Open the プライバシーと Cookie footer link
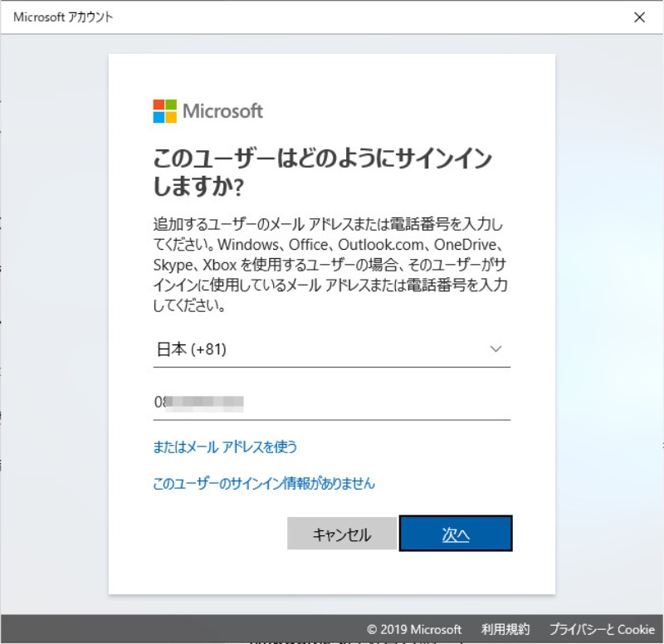Image resolution: width=664 pixels, height=644 pixels. (x=602, y=629)
